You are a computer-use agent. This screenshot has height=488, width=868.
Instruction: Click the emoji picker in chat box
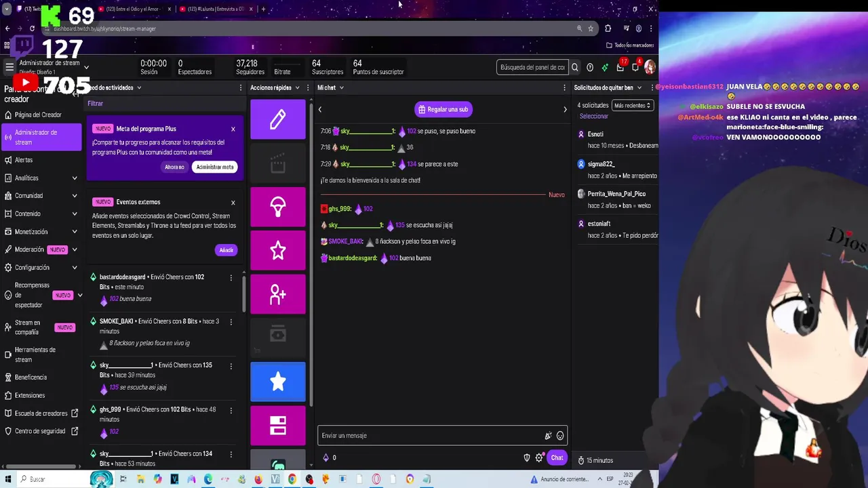560,436
